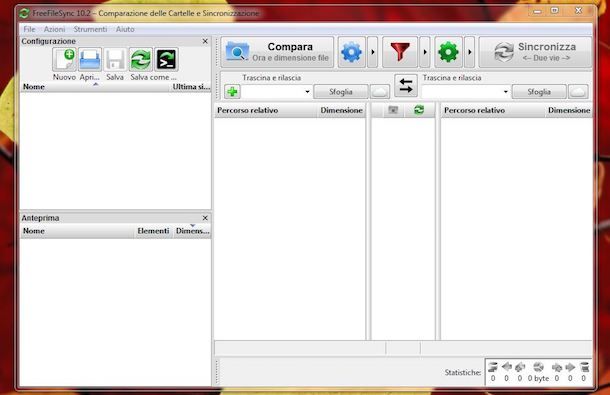The image size is (610, 395).
Task: Sort by Ultima si... column header
Action: pos(191,87)
